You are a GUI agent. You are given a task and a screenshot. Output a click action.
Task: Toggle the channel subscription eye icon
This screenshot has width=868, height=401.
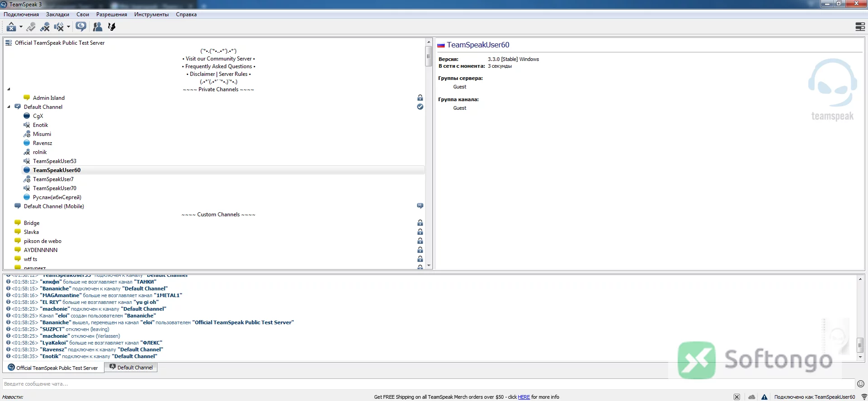pyautogui.click(x=81, y=27)
